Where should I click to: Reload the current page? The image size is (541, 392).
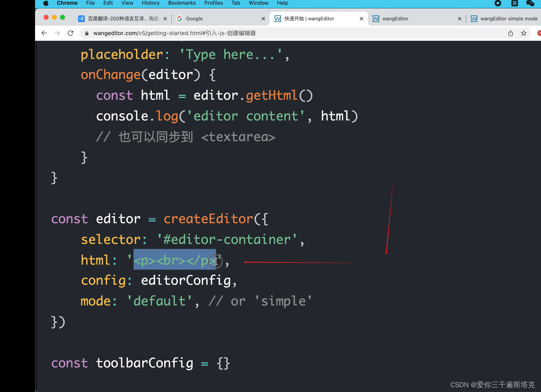(70, 33)
